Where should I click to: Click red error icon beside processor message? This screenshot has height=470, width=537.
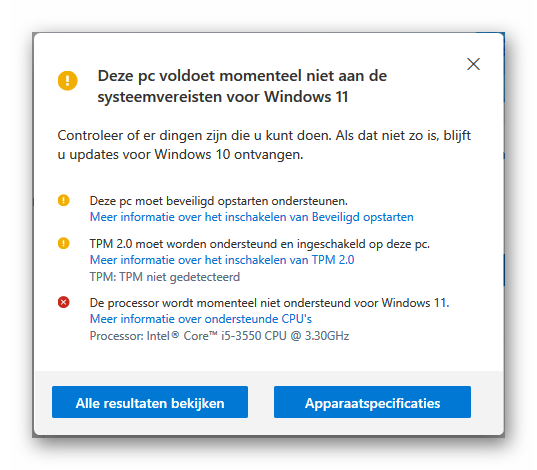pyautogui.click(x=63, y=302)
